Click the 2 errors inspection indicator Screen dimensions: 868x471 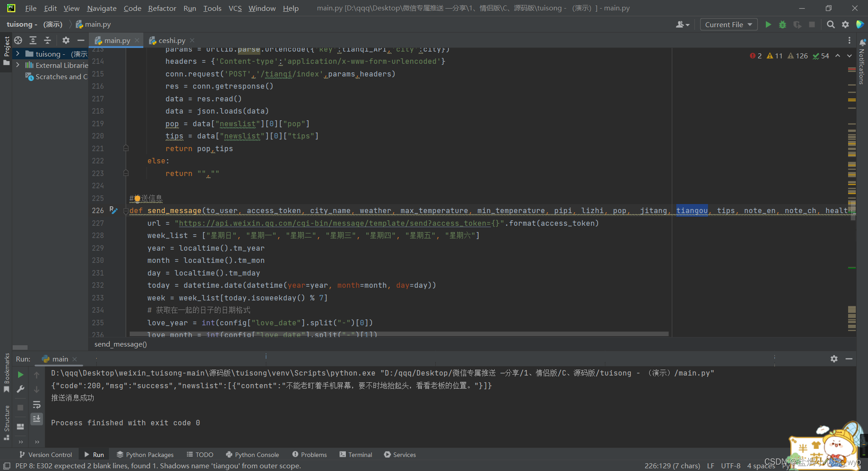click(x=756, y=56)
